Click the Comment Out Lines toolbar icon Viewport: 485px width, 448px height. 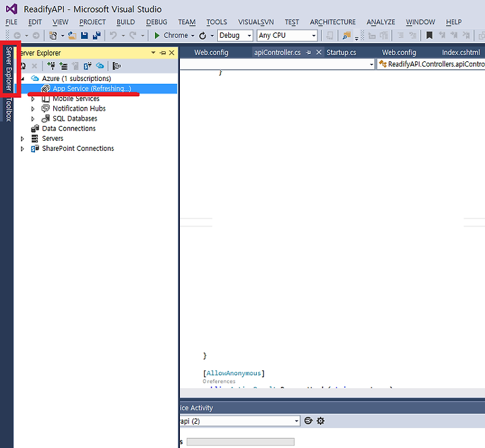click(401, 36)
